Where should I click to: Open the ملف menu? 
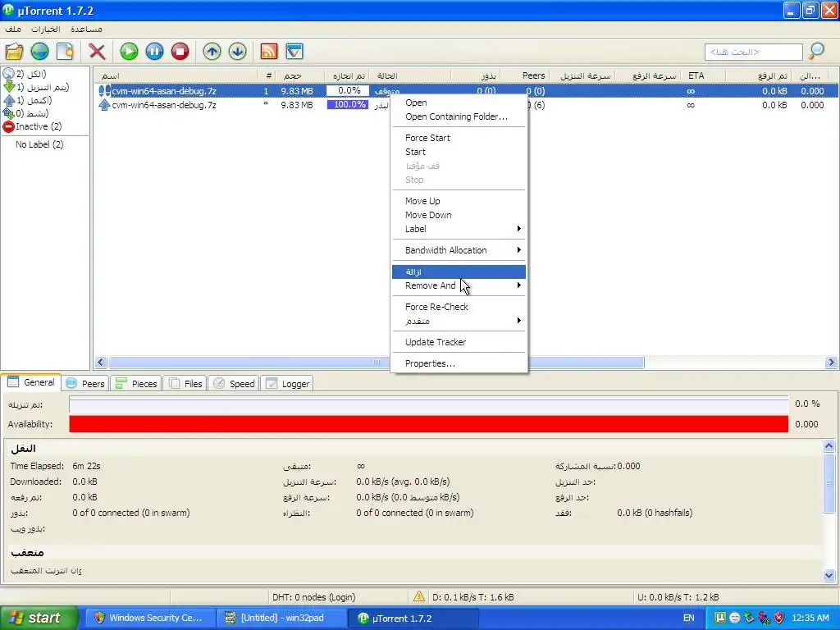coord(13,29)
